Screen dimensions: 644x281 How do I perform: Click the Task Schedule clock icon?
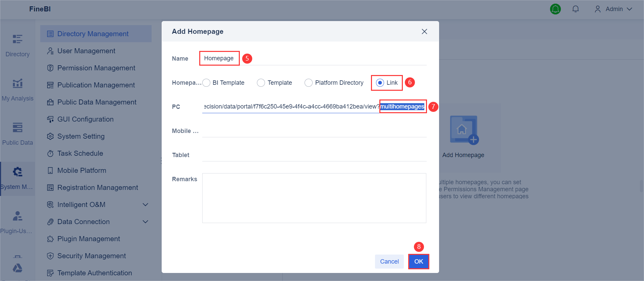[x=50, y=153]
